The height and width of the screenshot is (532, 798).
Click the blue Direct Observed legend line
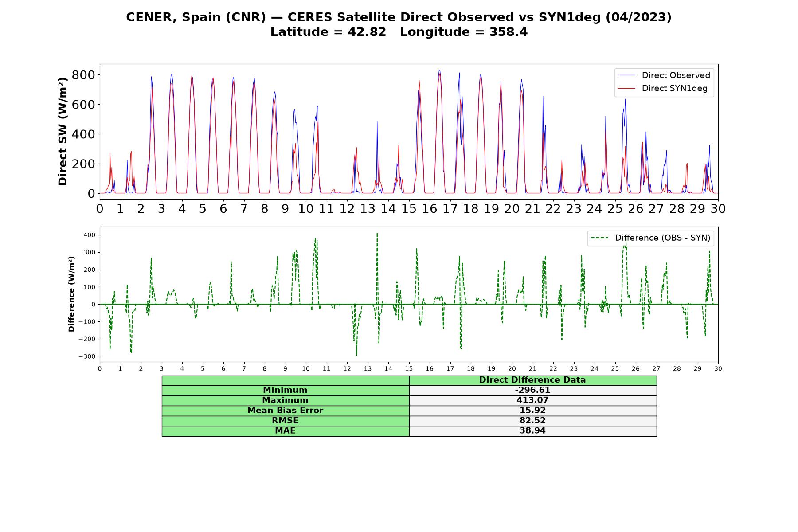coord(626,75)
